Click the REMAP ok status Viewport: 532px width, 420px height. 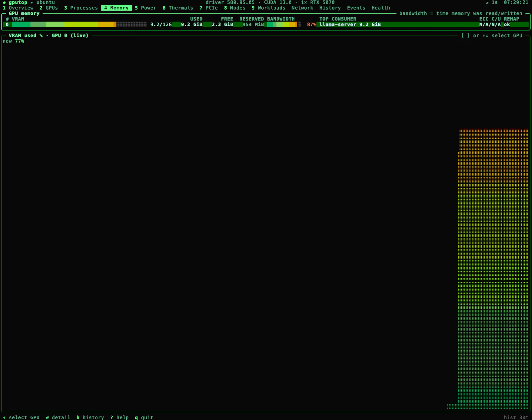point(507,24)
